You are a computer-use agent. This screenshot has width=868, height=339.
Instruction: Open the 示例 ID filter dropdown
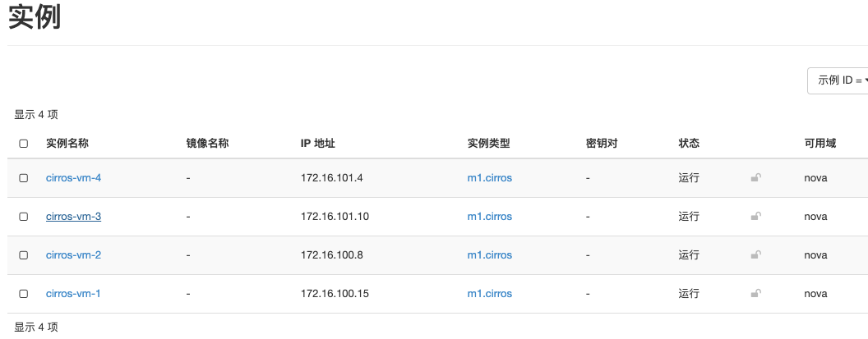(x=838, y=80)
